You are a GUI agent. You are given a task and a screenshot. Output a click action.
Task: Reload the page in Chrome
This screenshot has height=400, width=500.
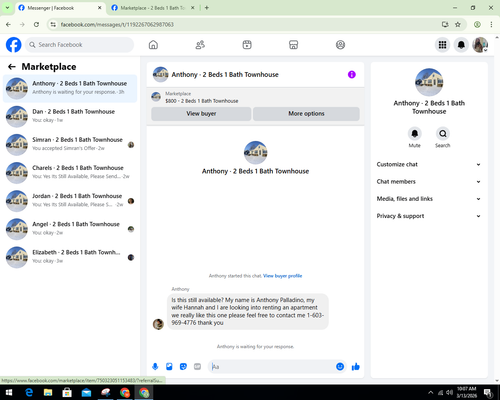tap(36, 24)
